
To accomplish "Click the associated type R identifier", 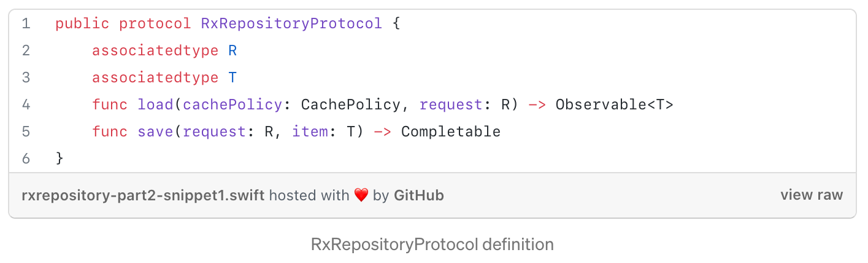I will pos(232,50).
